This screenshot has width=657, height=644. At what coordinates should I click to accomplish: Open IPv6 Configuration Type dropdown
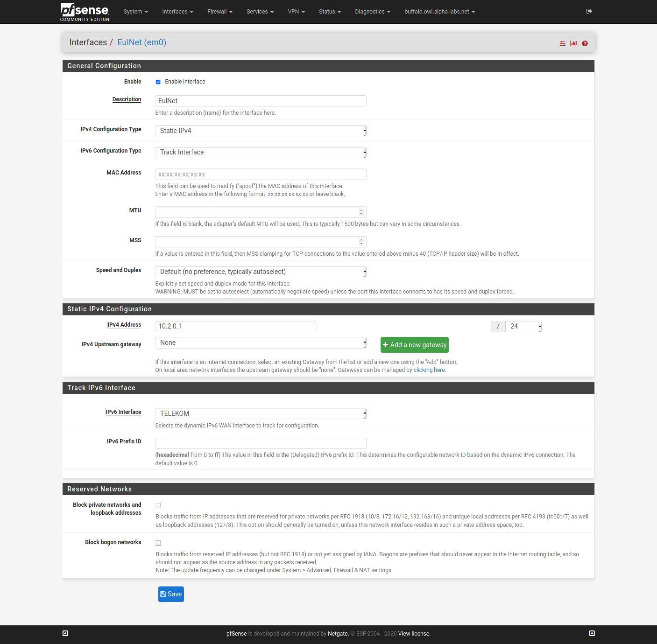(261, 152)
